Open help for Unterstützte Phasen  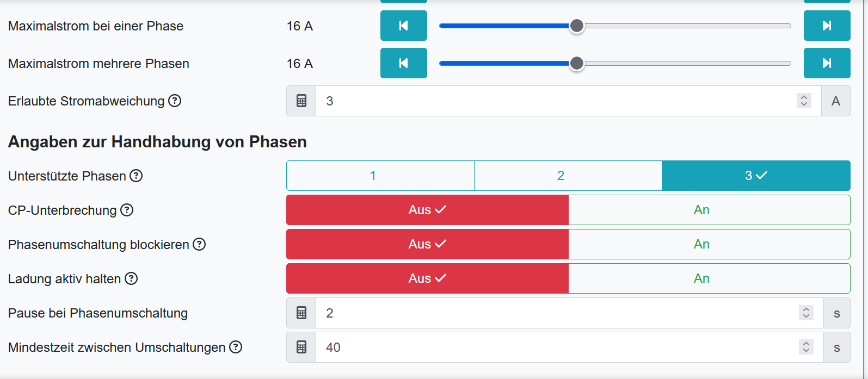pos(136,176)
